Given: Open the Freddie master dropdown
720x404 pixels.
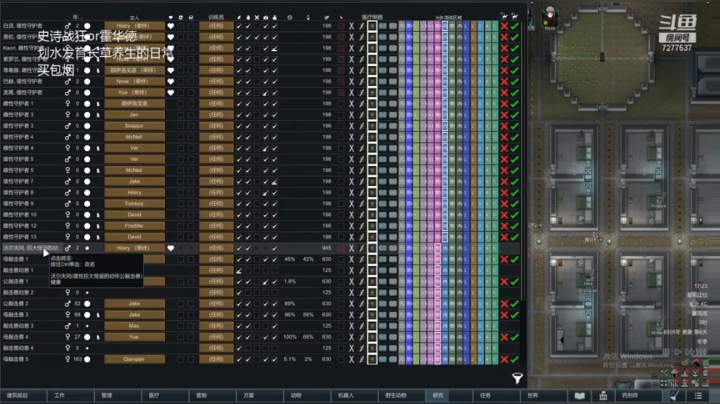Looking at the screenshot, I should tap(134, 226).
